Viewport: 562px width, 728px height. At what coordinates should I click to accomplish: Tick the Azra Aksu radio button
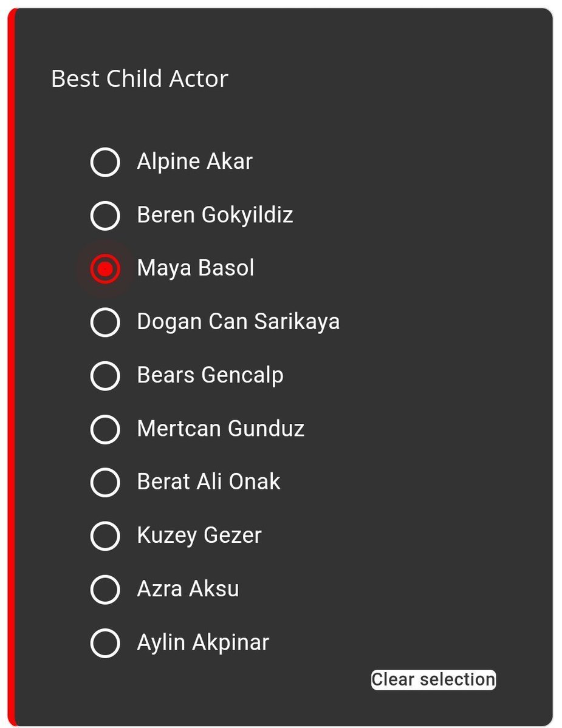click(x=105, y=590)
